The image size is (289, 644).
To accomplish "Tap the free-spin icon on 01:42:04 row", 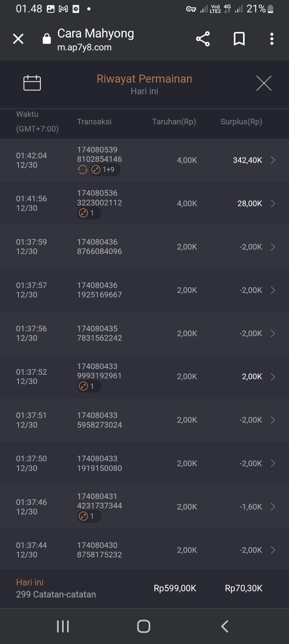I will tap(83, 170).
